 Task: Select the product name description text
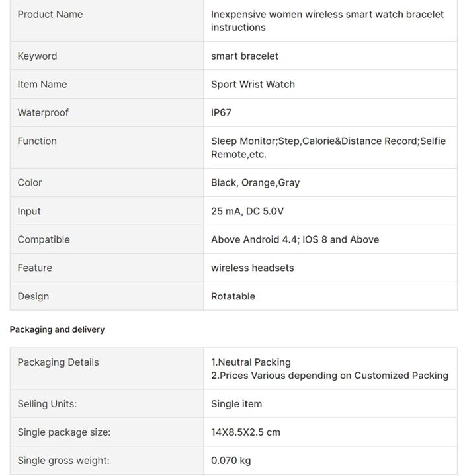coord(327,20)
